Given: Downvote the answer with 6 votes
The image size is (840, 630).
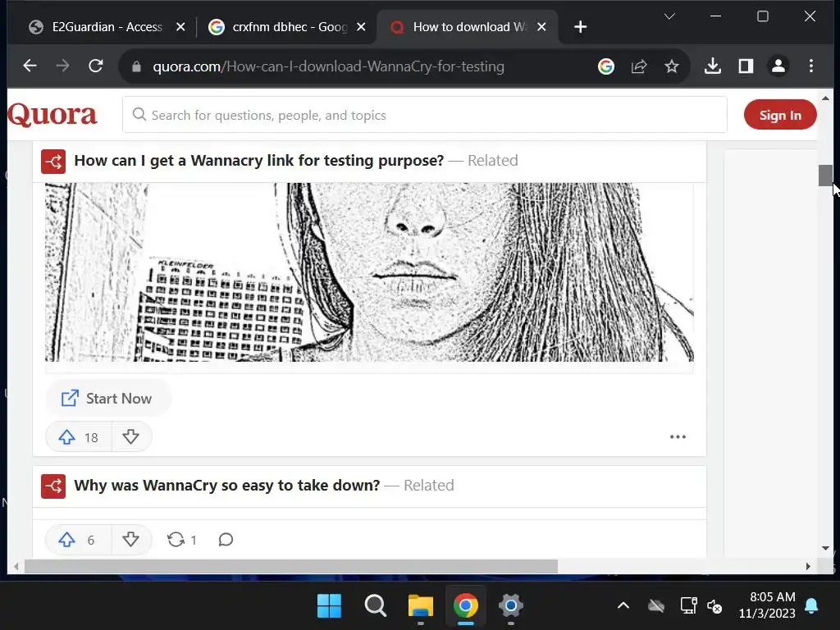Looking at the screenshot, I should tap(130, 540).
